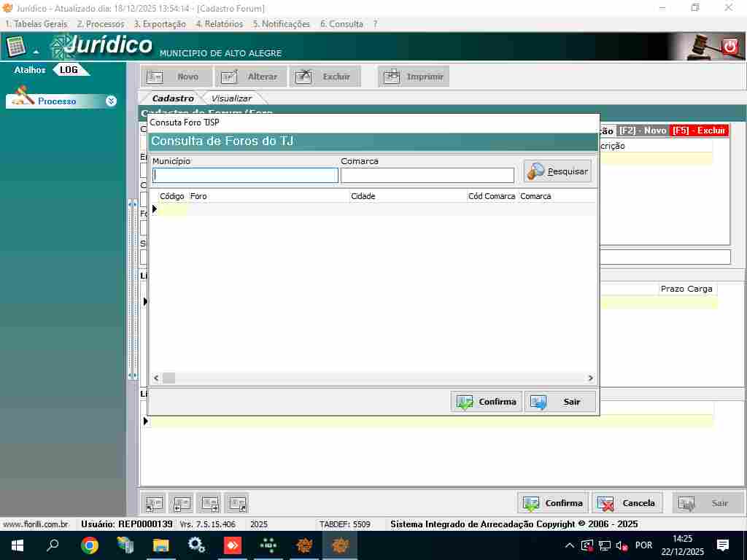
Task: Click the calculator icon in the header
Action: [16, 46]
